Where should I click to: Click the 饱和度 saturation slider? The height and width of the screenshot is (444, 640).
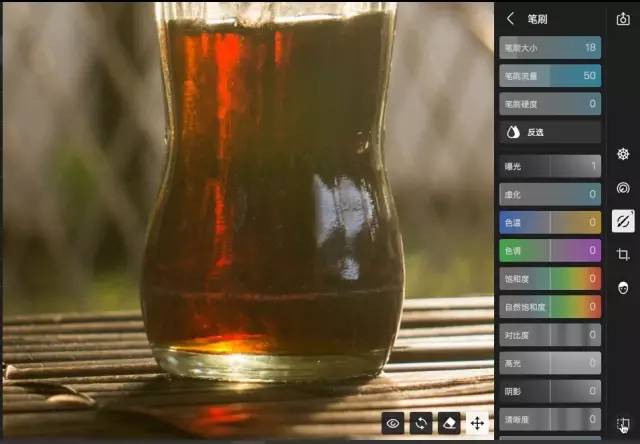point(550,279)
